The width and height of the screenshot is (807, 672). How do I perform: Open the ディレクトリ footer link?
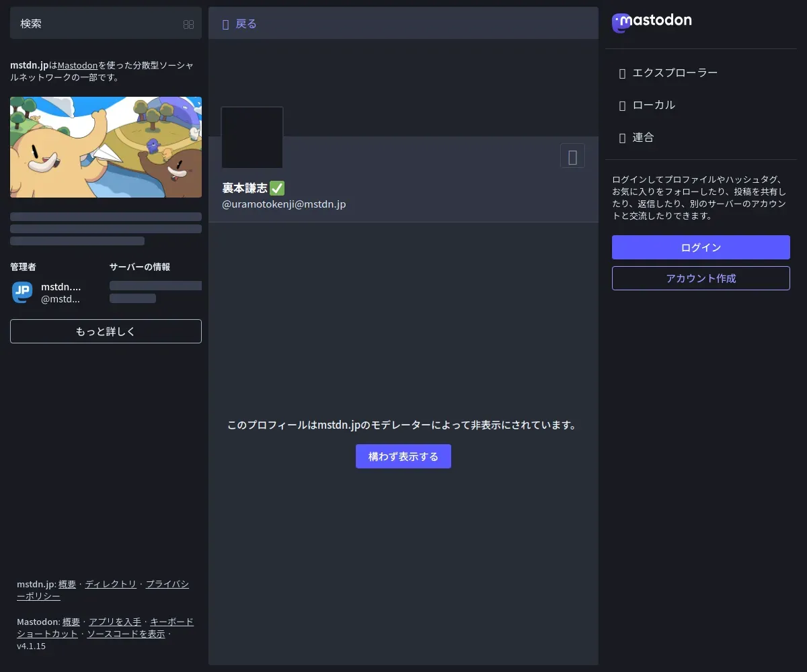(x=111, y=584)
